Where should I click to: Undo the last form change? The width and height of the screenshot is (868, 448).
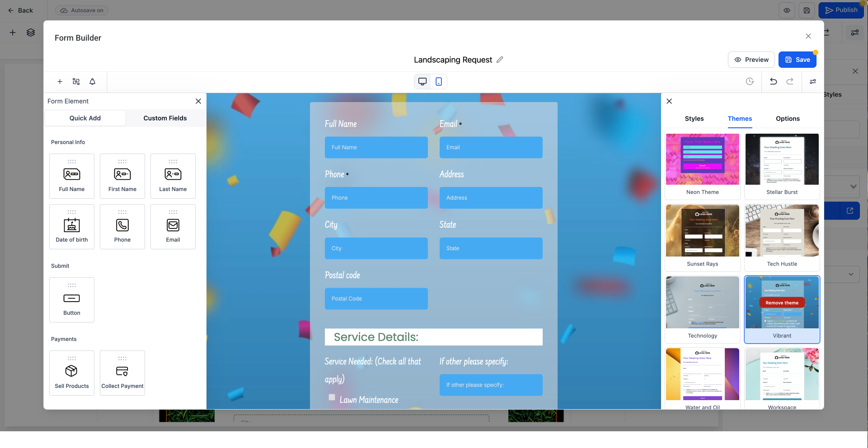click(774, 82)
